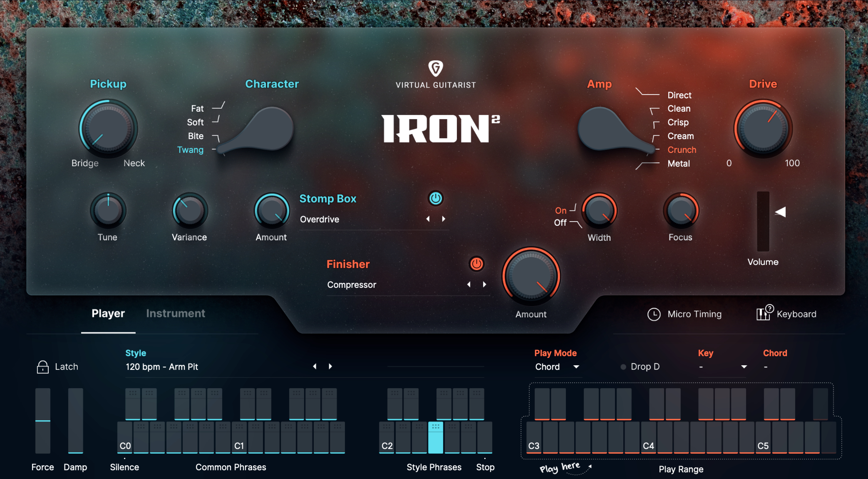
Task: Select the Crisp amp
Action: [x=678, y=122]
